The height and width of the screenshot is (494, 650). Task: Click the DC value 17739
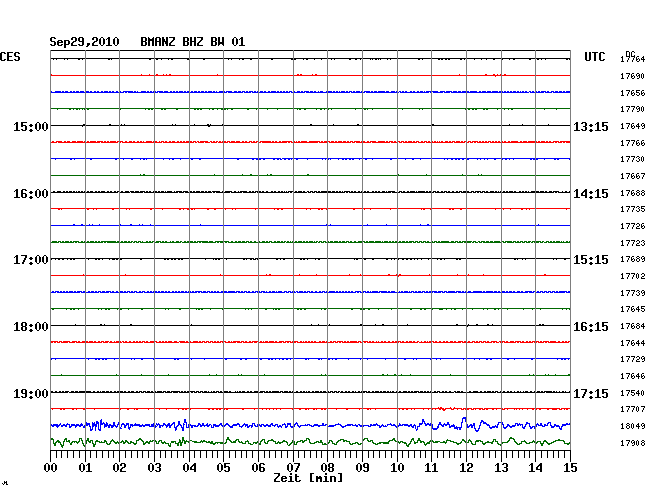click(x=633, y=293)
